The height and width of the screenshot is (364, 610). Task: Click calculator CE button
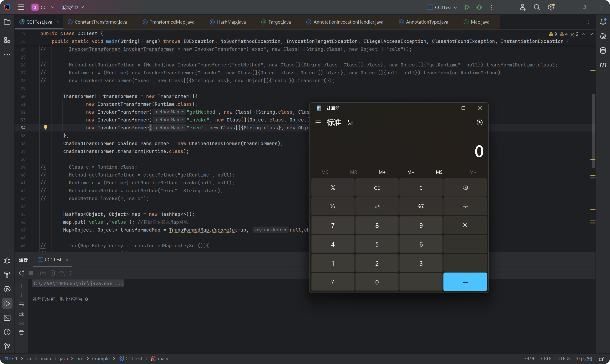tap(377, 188)
